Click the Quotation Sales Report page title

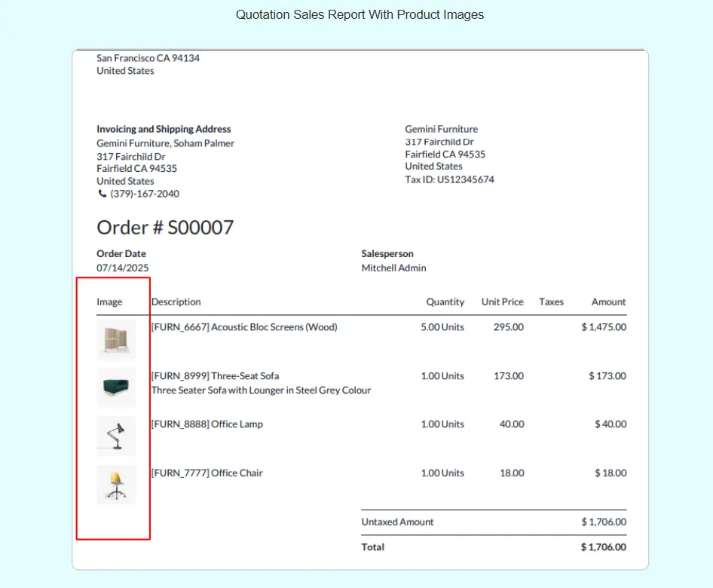click(x=360, y=15)
